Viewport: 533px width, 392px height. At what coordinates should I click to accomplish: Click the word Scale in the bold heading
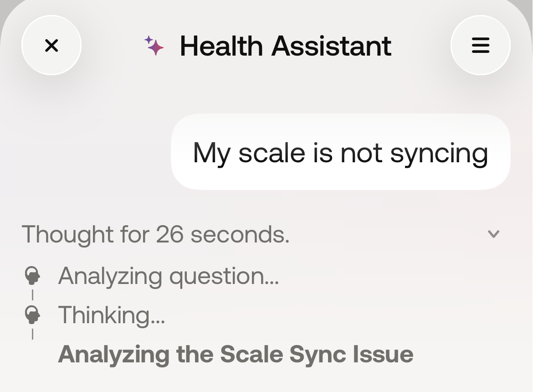pyautogui.click(x=251, y=354)
